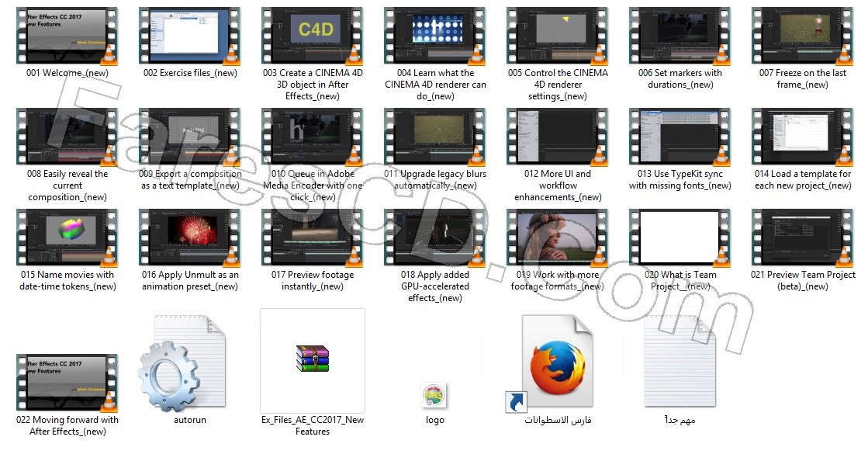Click the '013 Use TypeKit sync with missing fonts' filename
Image resolution: width=868 pixels, height=468 pixels.
point(680,179)
